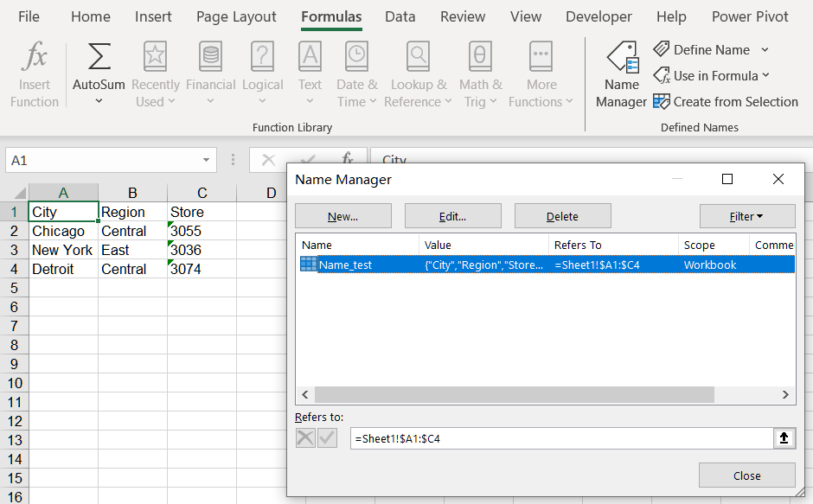This screenshot has height=504, width=813.
Task: Expand the Filter dropdown in Name Manager
Action: pyautogui.click(x=747, y=216)
